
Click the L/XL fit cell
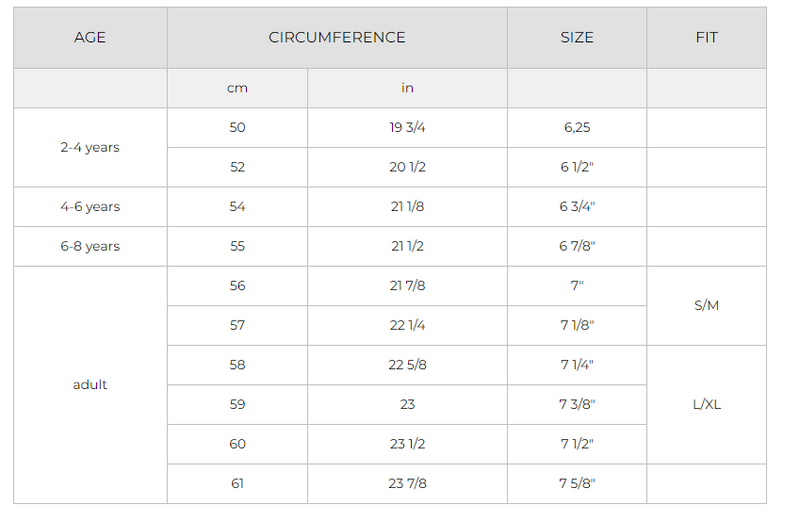point(706,405)
